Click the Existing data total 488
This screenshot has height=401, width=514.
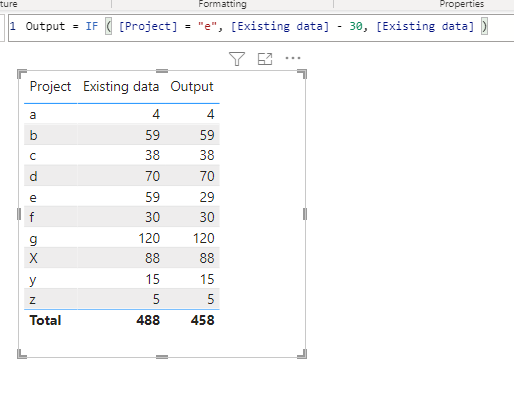[148, 320]
